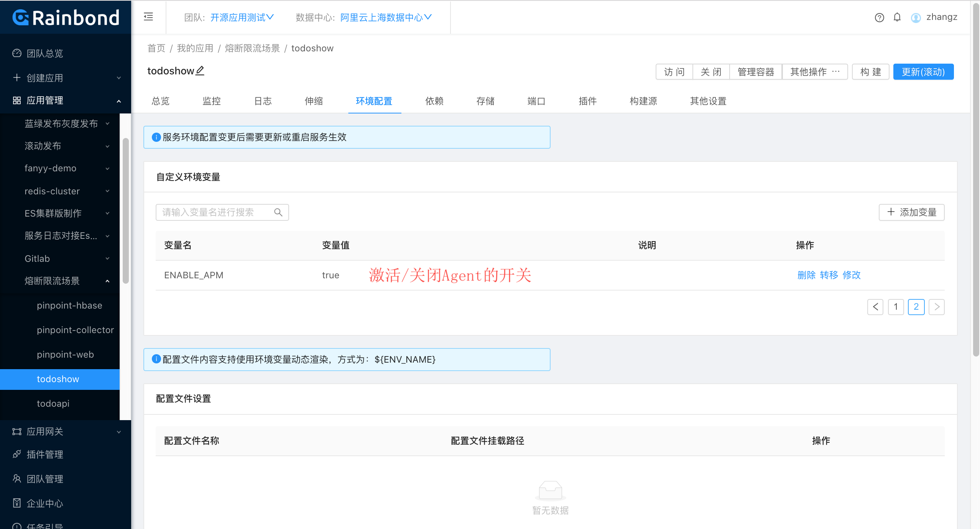
Task: Click the 关闭 button
Action: click(x=711, y=72)
